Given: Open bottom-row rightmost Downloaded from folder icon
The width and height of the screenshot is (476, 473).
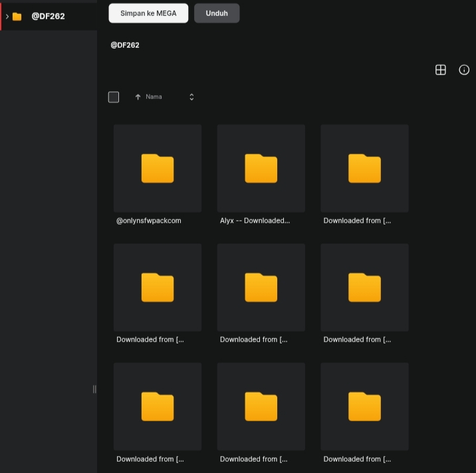Looking at the screenshot, I should tap(364, 406).
